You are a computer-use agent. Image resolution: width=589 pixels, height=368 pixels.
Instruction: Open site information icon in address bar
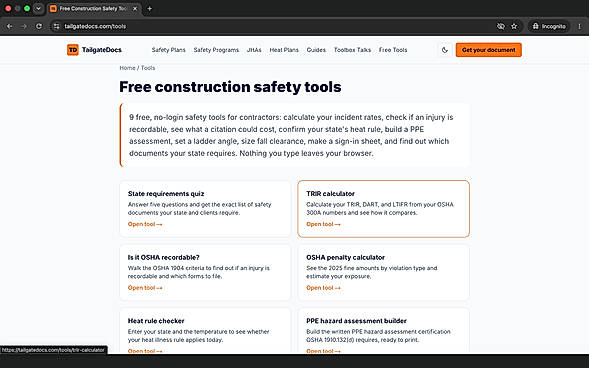[x=57, y=26]
